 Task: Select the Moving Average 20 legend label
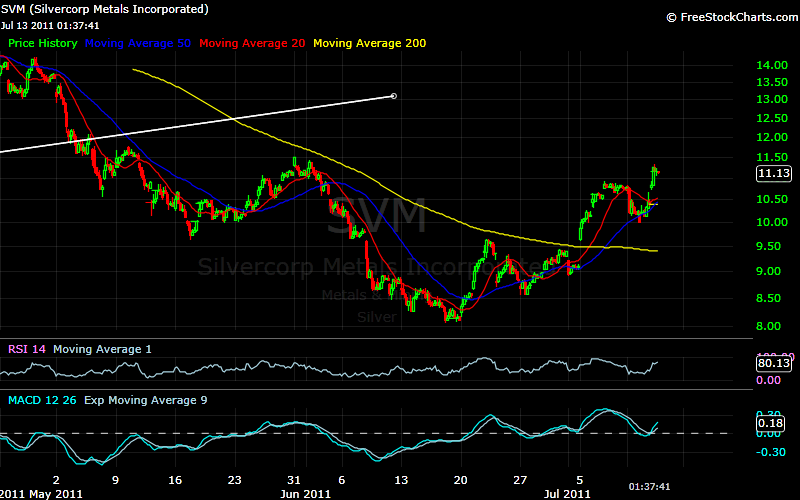click(x=252, y=43)
